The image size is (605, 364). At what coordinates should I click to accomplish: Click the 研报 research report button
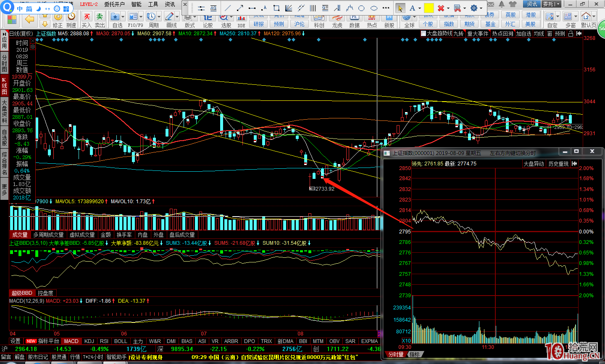(259, 24)
